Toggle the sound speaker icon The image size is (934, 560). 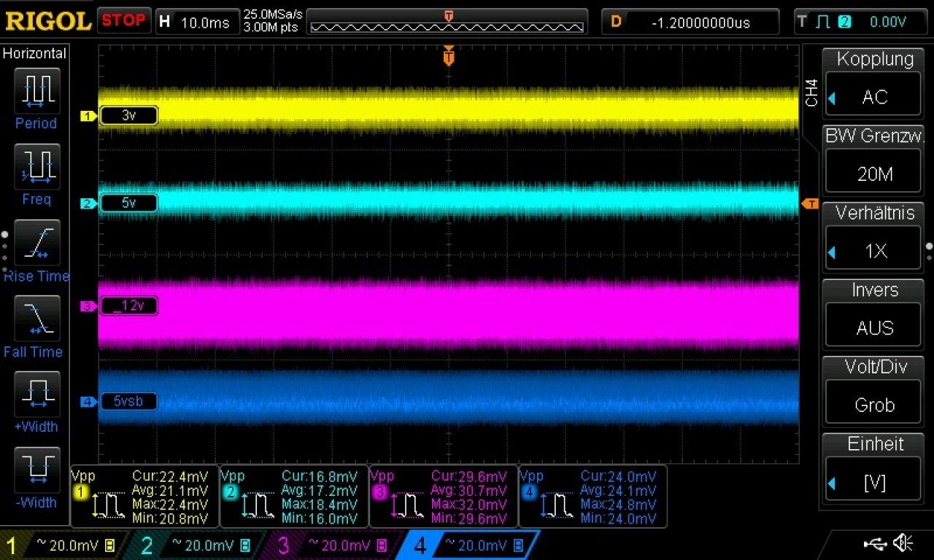coord(904,543)
